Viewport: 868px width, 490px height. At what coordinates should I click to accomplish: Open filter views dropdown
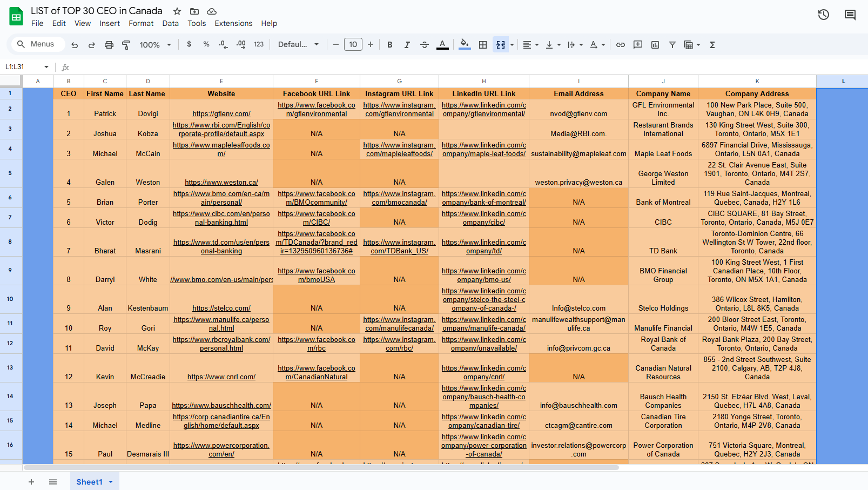tap(692, 45)
